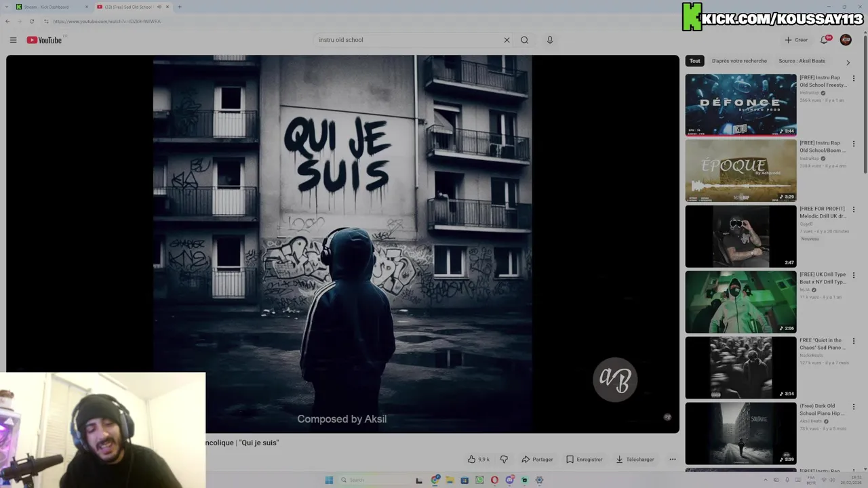The height and width of the screenshot is (488, 868).
Task: Open the Melodic Drill UK video thumbnail
Action: 741,237
